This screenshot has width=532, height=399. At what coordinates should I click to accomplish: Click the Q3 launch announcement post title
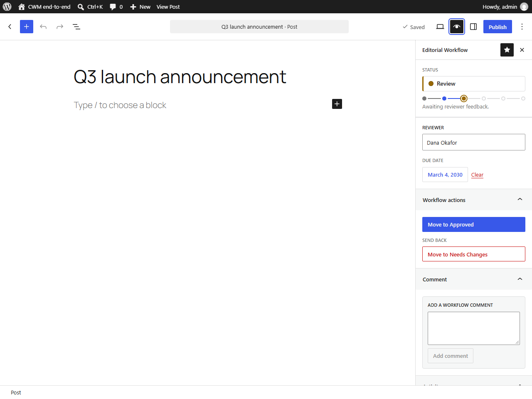[180, 77]
